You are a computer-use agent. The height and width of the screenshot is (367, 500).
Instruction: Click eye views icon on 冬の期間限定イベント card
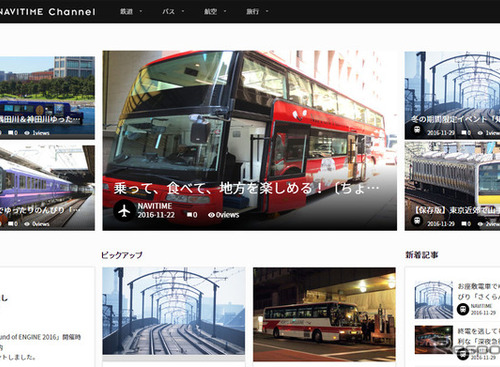click(480, 133)
